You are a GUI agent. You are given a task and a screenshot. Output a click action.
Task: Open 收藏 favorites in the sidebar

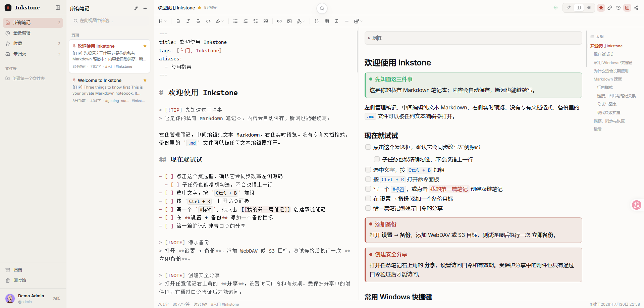click(x=33, y=43)
